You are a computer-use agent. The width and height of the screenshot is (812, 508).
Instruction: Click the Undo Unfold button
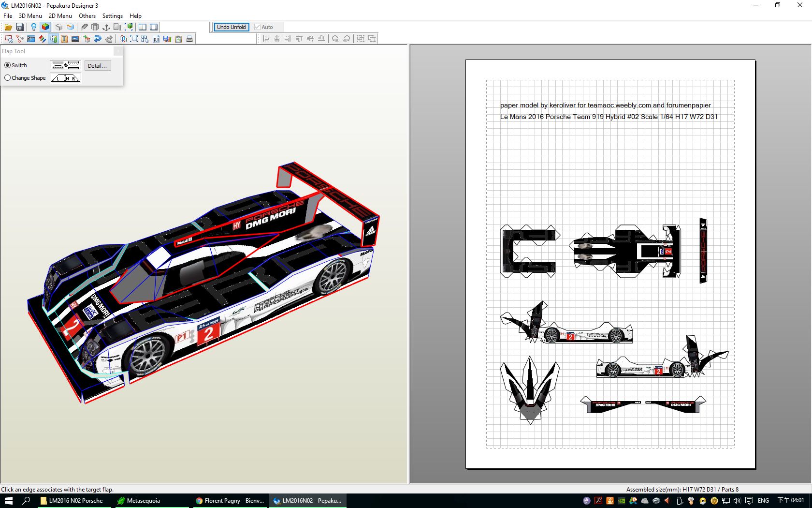[x=231, y=27]
